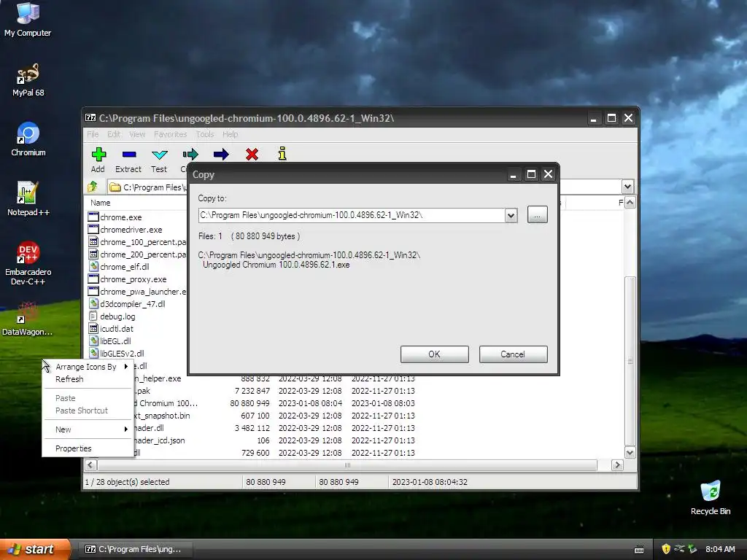747x560 pixels.
Task: Click the 729 600 size cell
Action: (255, 453)
